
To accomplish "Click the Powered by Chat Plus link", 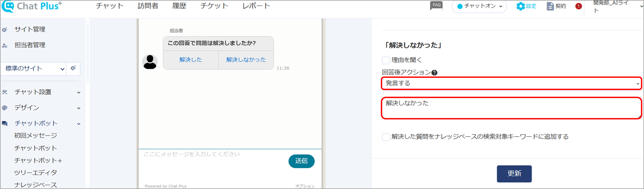I will tap(166, 186).
